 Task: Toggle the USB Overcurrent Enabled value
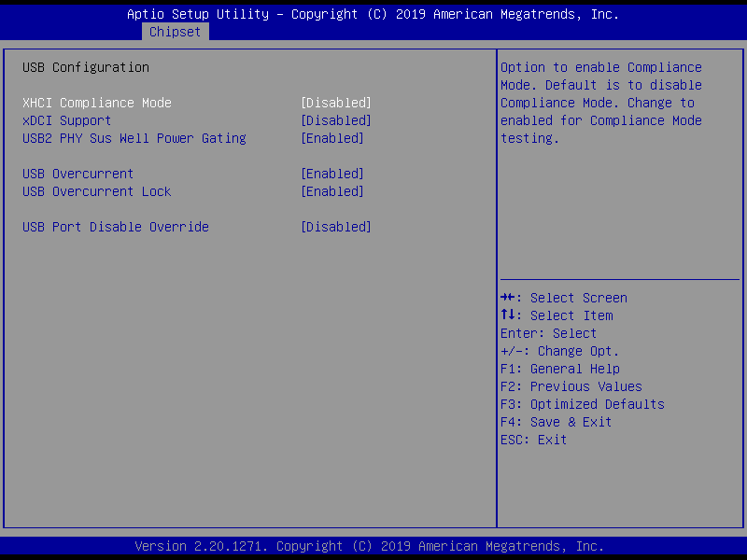coord(332,174)
